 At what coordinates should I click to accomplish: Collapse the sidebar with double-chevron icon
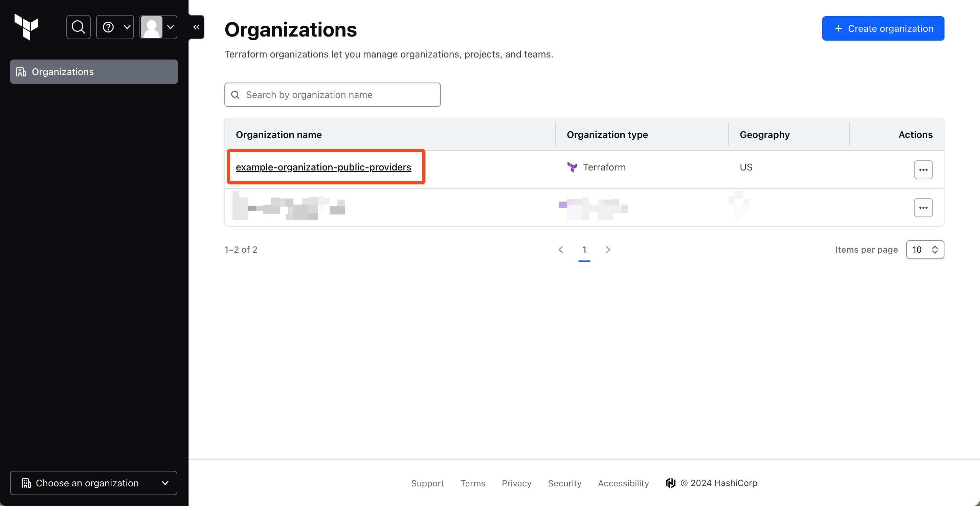(x=196, y=27)
